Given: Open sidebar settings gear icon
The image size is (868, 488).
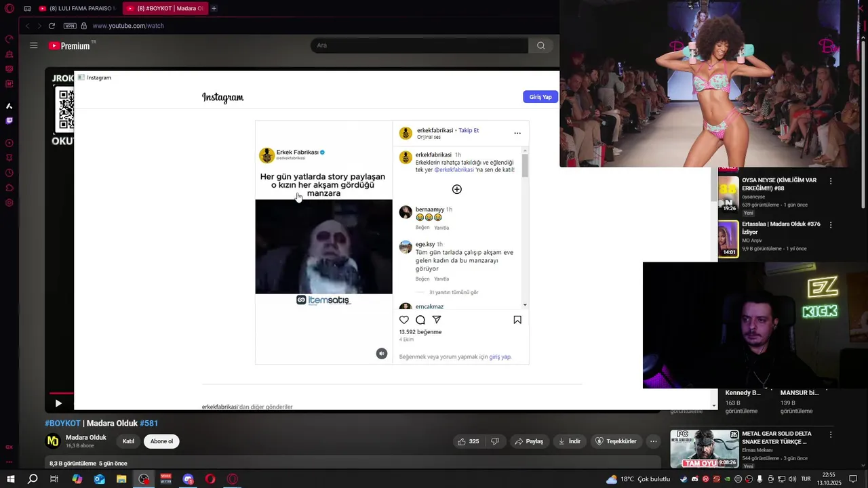Looking at the screenshot, I should click(9, 203).
